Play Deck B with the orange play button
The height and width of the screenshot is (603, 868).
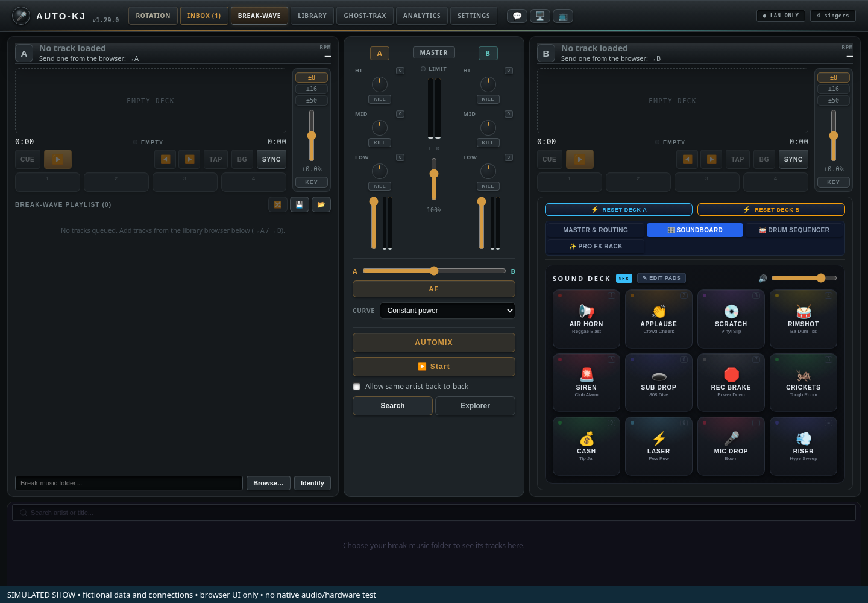[580, 159]
